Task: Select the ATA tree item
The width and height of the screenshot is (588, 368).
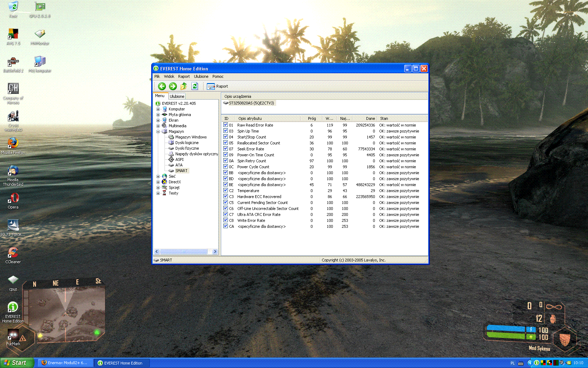Action: (179, 165)
